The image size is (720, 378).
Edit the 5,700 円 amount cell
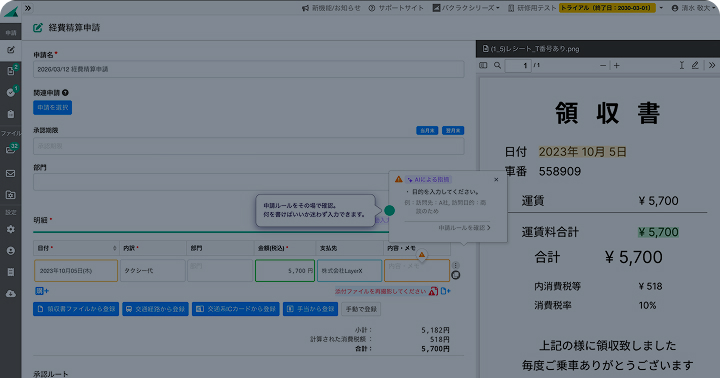click(285, 271)
